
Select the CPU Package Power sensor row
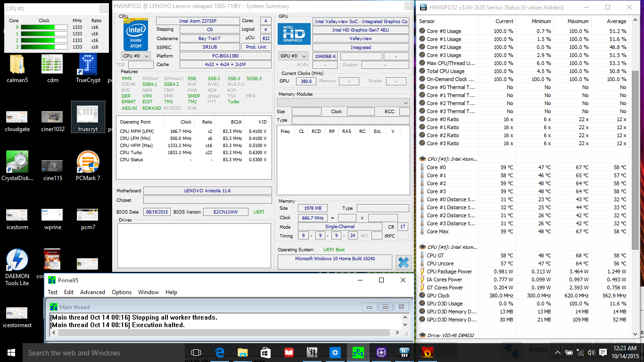(524, 271)
